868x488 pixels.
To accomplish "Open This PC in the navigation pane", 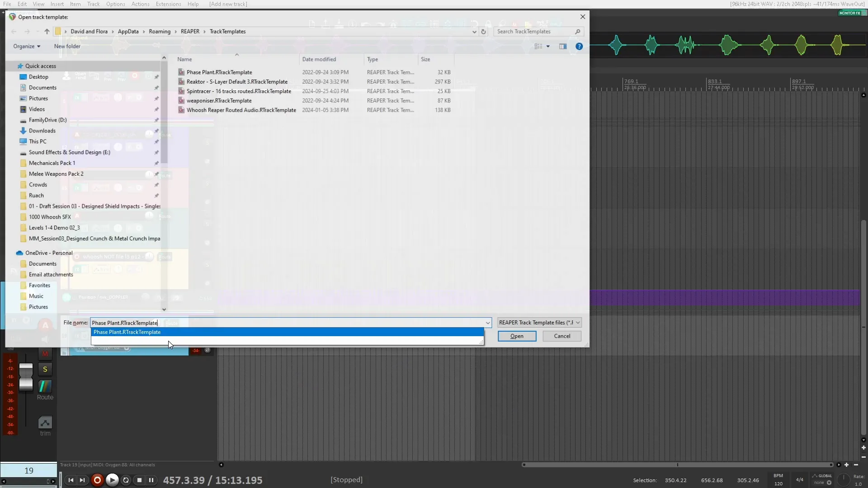I will pyautogui.click(x=38, y=141).
